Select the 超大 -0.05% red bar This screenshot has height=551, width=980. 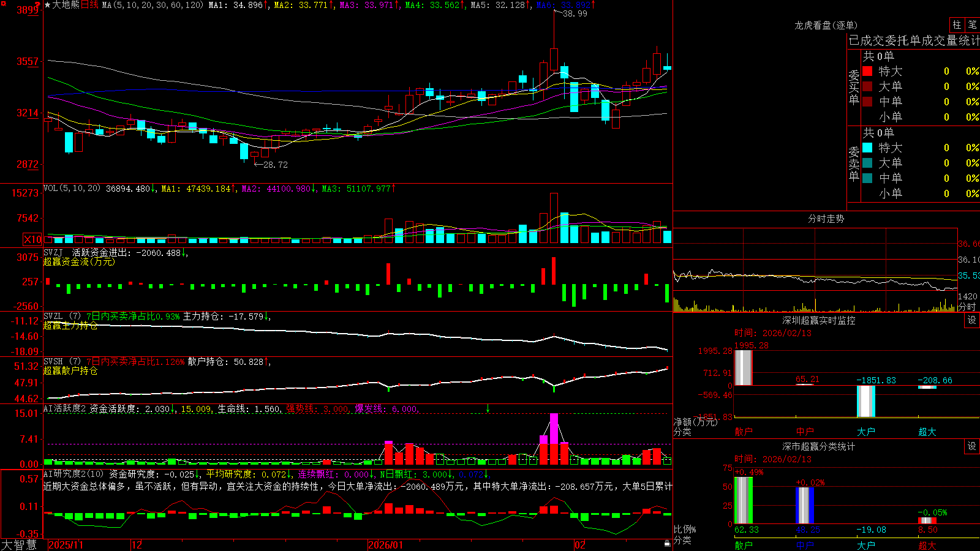tap(927, 520)
